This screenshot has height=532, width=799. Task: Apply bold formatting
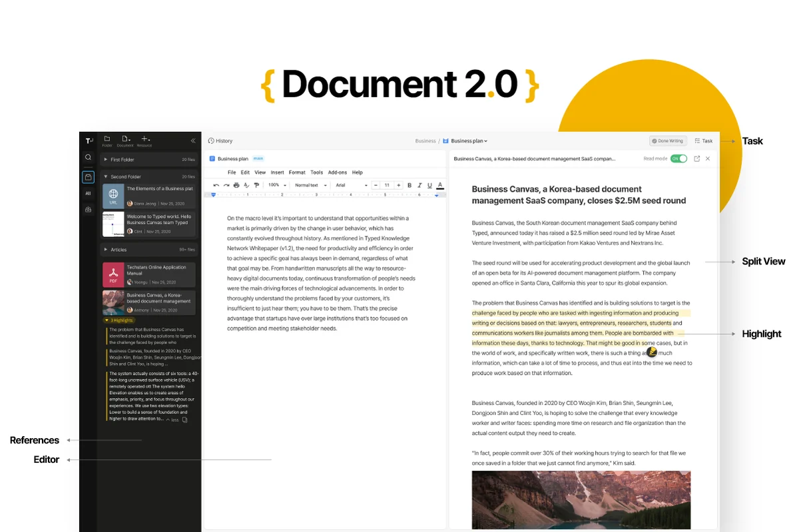coord(409,185)
